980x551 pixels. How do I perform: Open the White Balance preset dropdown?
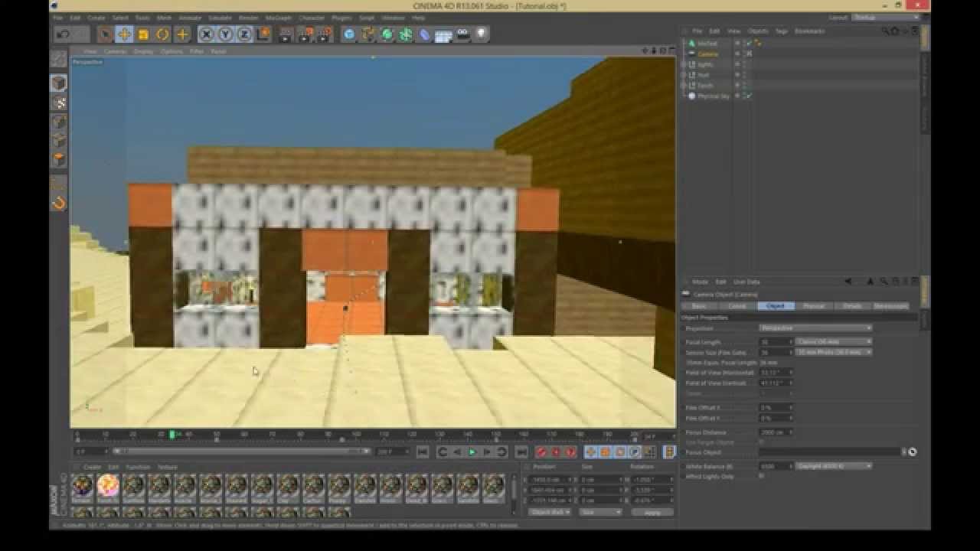pyautogui.click(x=834, y=466)
